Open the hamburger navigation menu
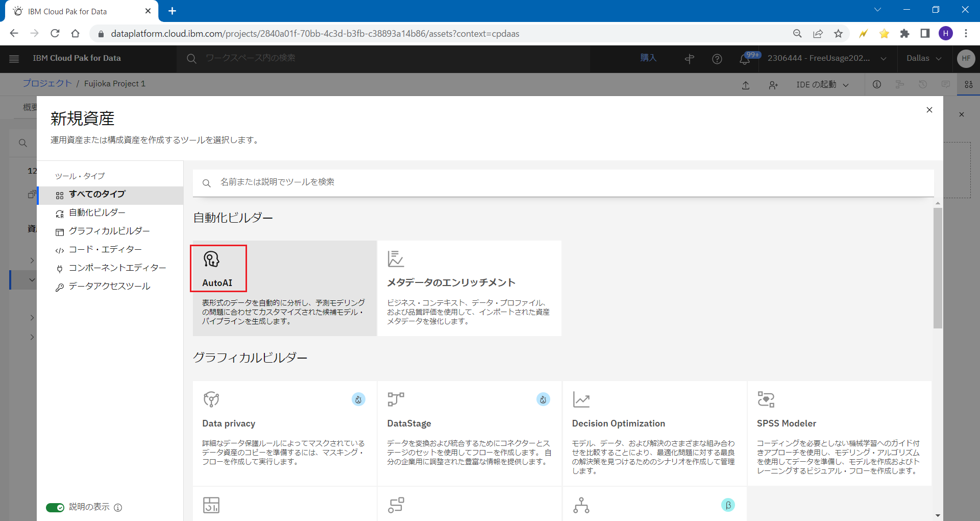980x521 pixels. (14, 59)
